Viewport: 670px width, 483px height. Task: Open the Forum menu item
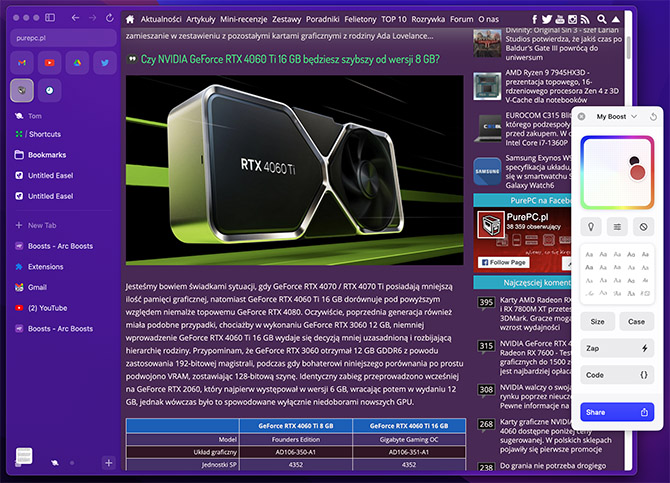(461, 19)
